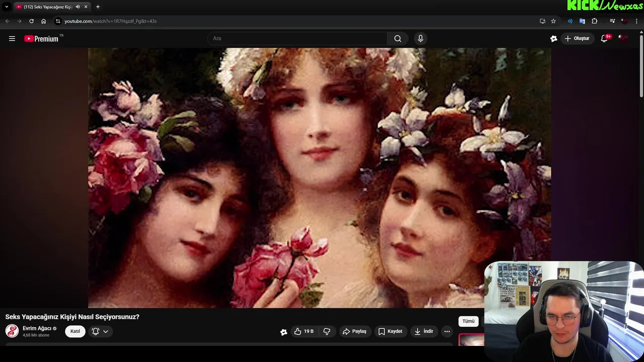Image resolution: width=644 pixels, height=362 pixels.
Task: Click the browser back arrow
Action: (7, 21)
